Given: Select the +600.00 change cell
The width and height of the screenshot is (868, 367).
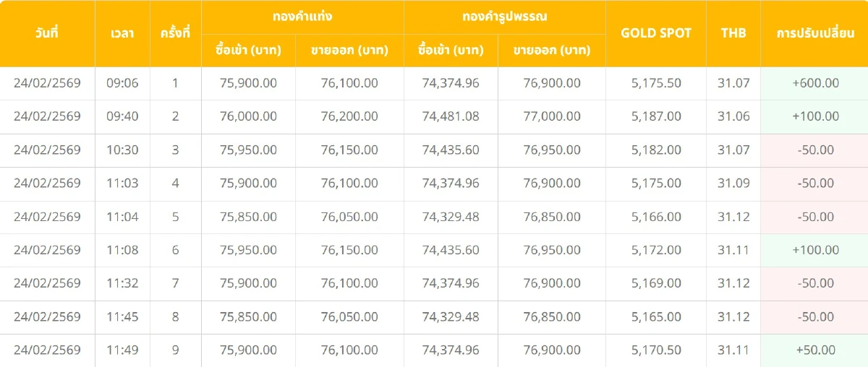Looking at the screenshot, I should pyautogui.click(x=815, y=83).
